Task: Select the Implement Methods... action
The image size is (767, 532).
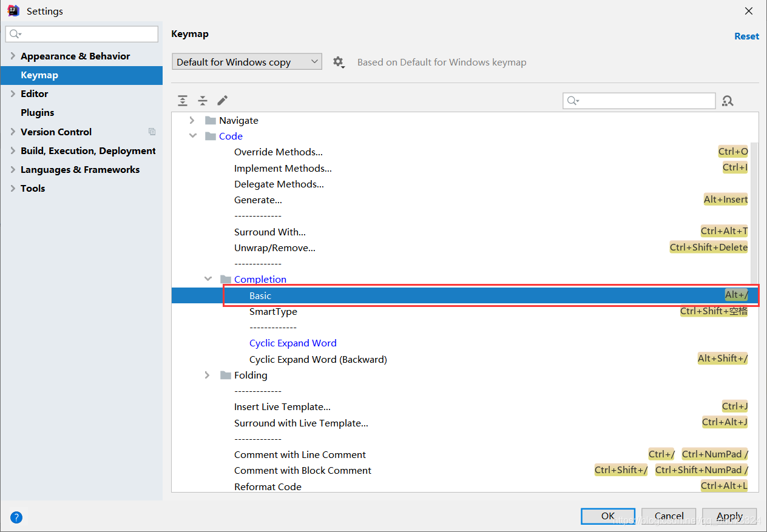Action: click(x=283, y=168)
